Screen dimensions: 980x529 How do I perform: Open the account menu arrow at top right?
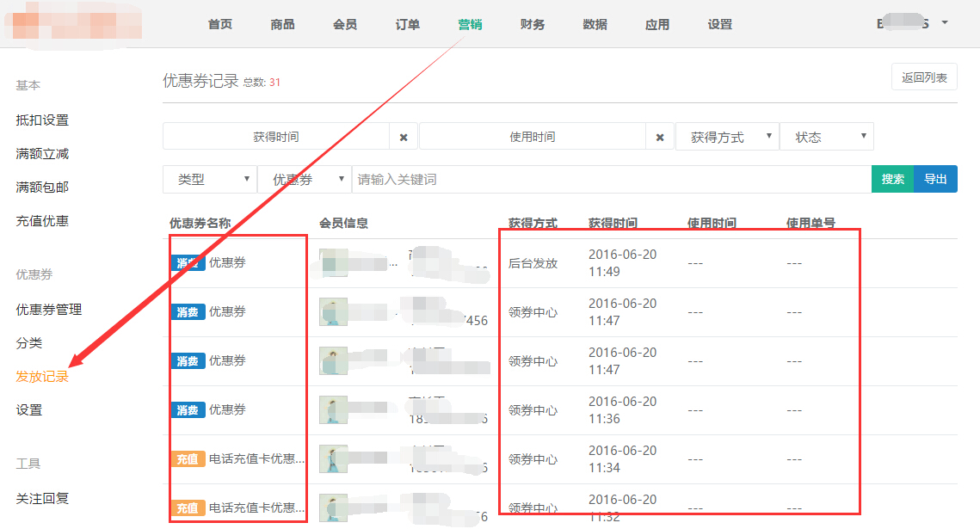[x=945, y=22]
